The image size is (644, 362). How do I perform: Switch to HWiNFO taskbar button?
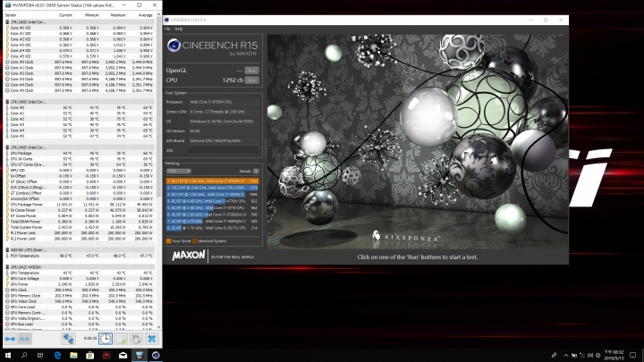pyautogui.click(x=140, y=355)
